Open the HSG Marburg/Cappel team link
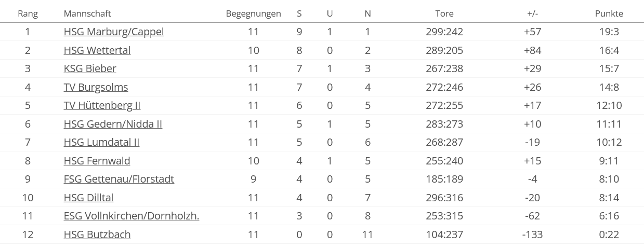644x249 pixels. pyautogui.click(x=114, y=32)
